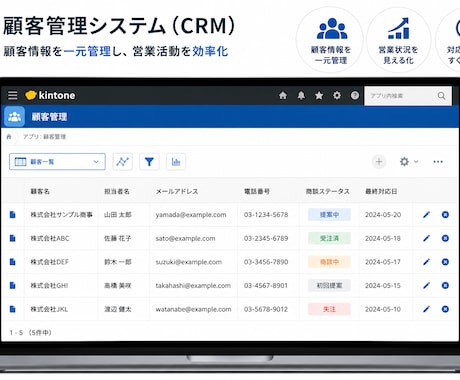Click the 受注済 status badge
The width and height of the screenshot is (460, 380).
click(329, 238)
